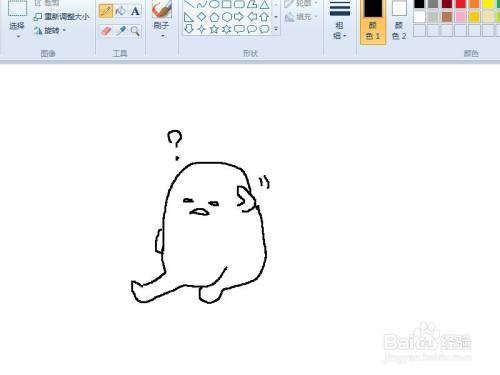
Task: Open the Select (选择) dropdown arrow
Action: point(18,36)
